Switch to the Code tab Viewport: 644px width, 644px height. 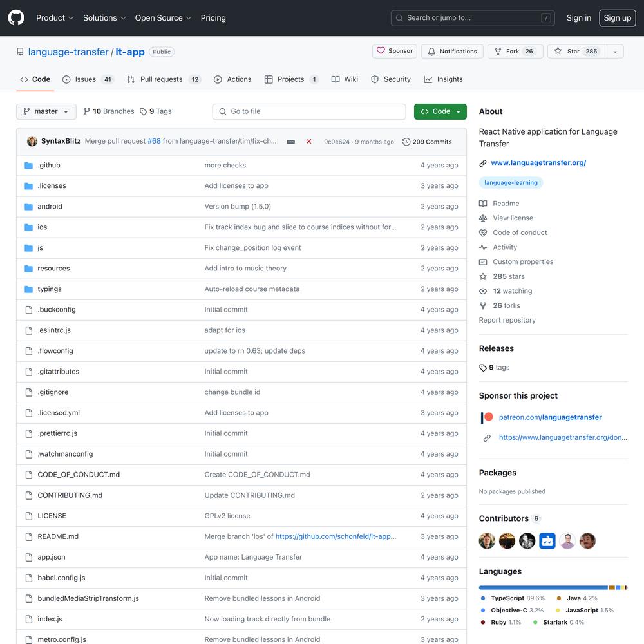pos(35,79)
